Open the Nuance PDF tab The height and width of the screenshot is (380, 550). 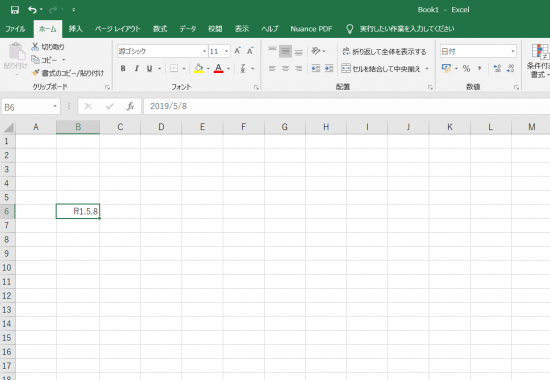click(x=311, y=29)
